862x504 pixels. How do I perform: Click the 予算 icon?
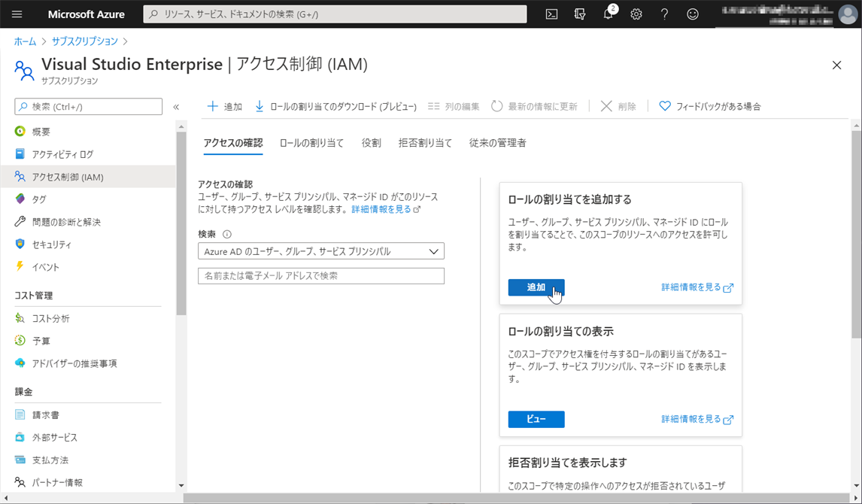[20, 341]
